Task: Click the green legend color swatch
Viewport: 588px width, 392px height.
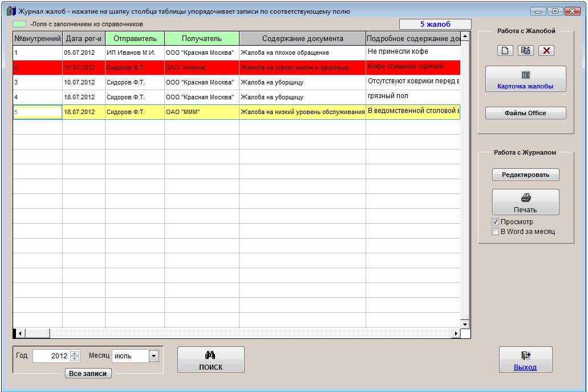Action: click(x=19, y=24)
